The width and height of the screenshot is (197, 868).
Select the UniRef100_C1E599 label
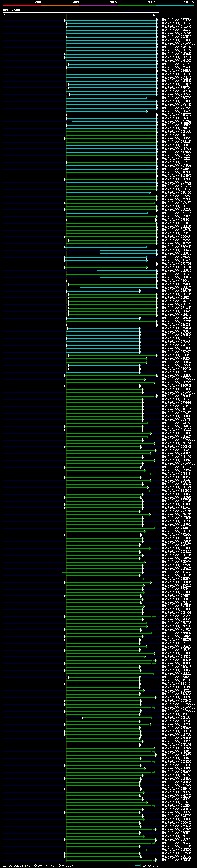pos(176,125)
